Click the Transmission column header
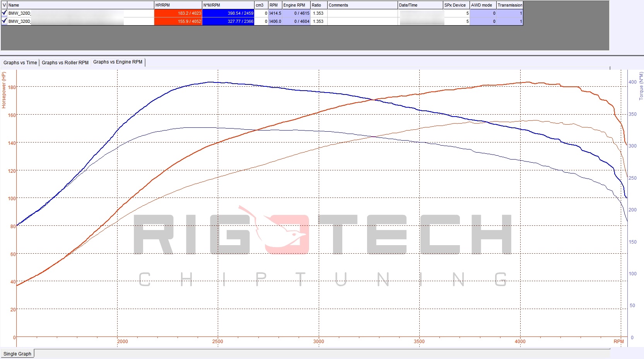 point(510,5)
